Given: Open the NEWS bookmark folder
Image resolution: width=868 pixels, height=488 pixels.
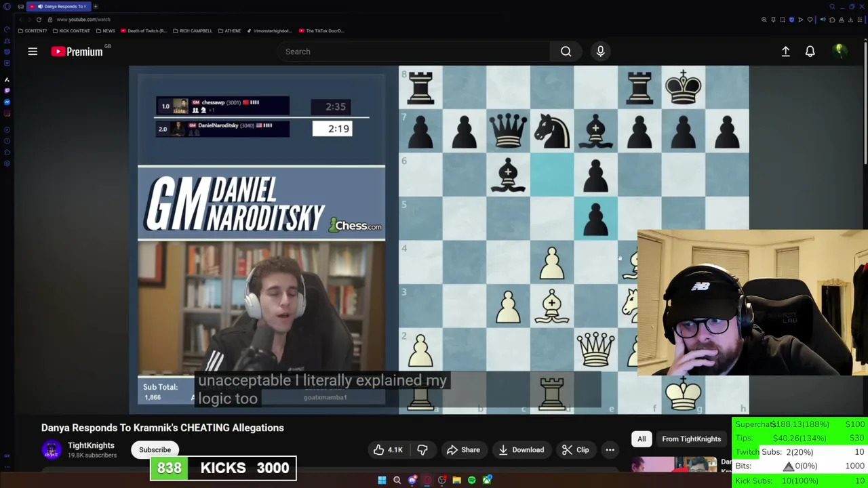Looking at the screenshot, I should (106, 30).
